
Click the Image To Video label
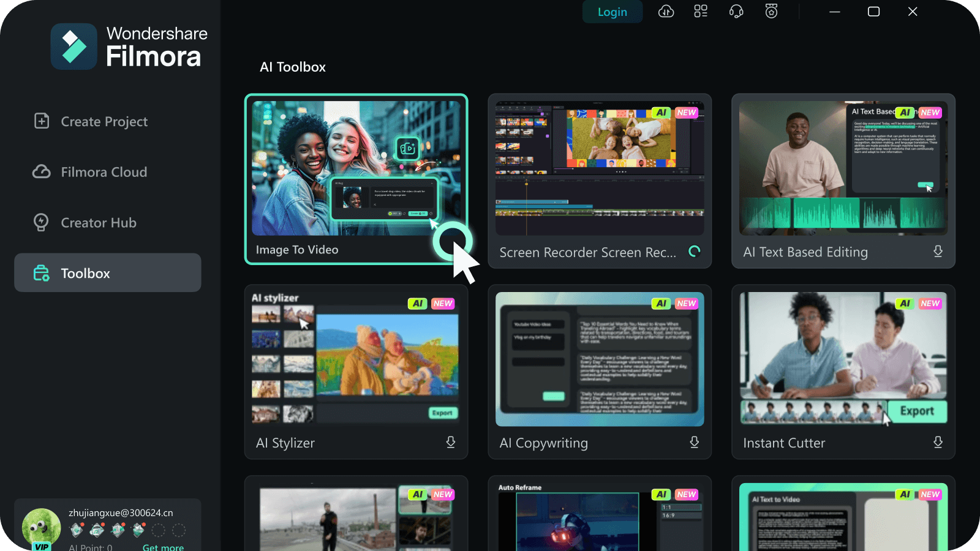297,250
